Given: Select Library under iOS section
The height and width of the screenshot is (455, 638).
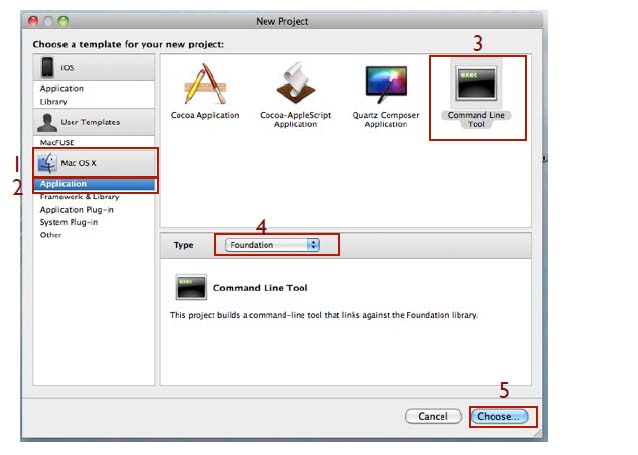Looking at the screenshot, I should (x=53, y=102).
